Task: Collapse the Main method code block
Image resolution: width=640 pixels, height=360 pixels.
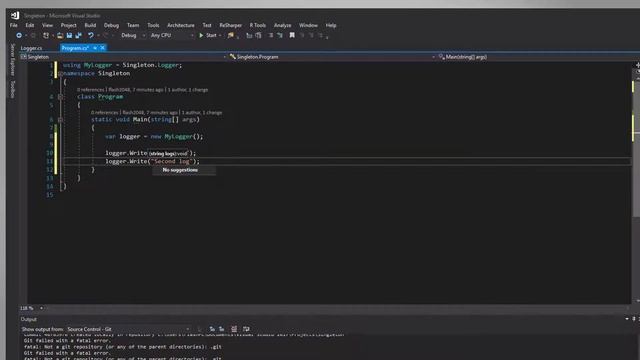Action: click(x=60, y=120)
